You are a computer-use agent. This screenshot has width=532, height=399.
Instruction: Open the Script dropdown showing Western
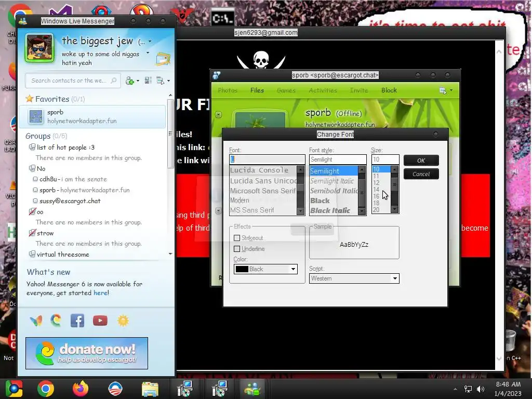354,278
